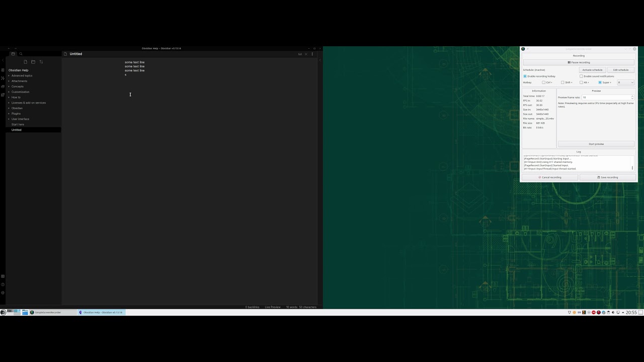
Task: Open Obsidian settings gear in the ribbon
Action: [x=3, y=293]
